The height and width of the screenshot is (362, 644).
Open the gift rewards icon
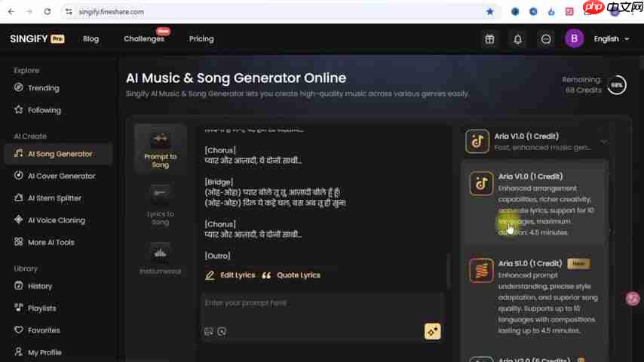click(x=489, y=39)
